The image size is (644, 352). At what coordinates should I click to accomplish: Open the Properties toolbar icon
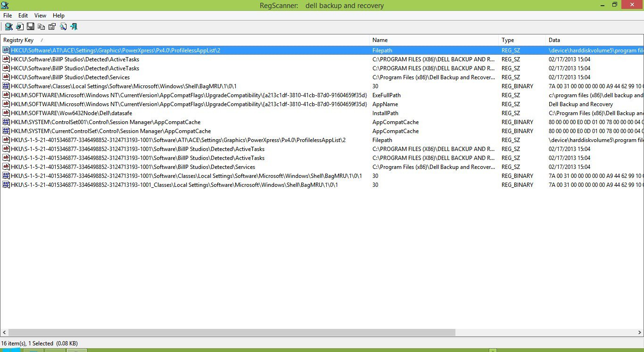coord(52,26)
